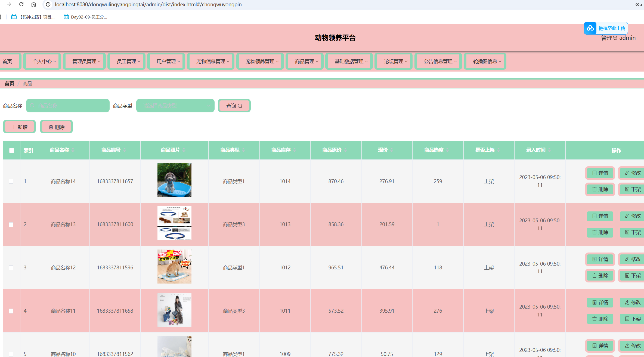Open the photo for 商品名称12

[x=174, y=266]
